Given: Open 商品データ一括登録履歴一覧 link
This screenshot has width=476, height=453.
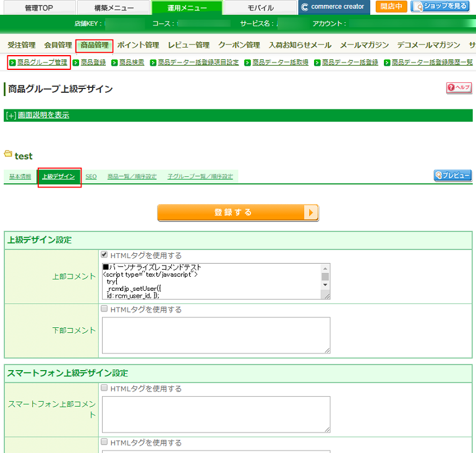Looking at the screenshot, I should (x=432, y=63).
